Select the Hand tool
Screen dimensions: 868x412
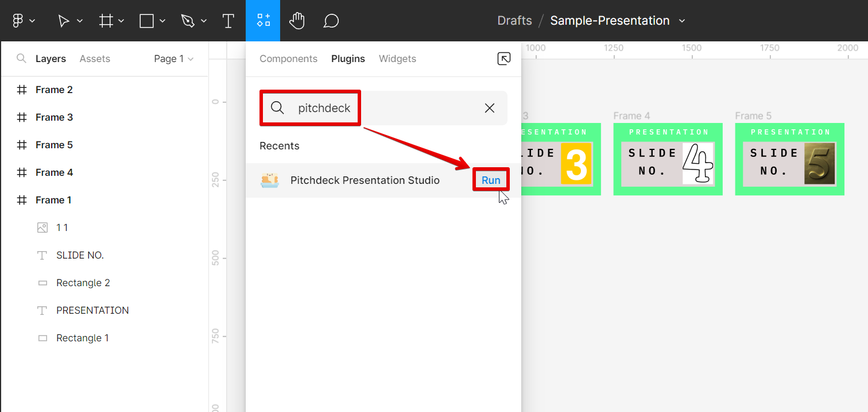297,21
